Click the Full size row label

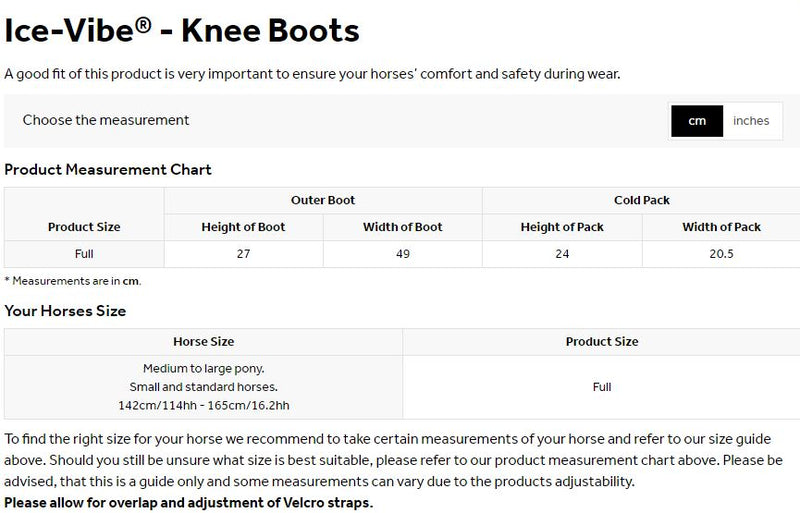(84, 254)
